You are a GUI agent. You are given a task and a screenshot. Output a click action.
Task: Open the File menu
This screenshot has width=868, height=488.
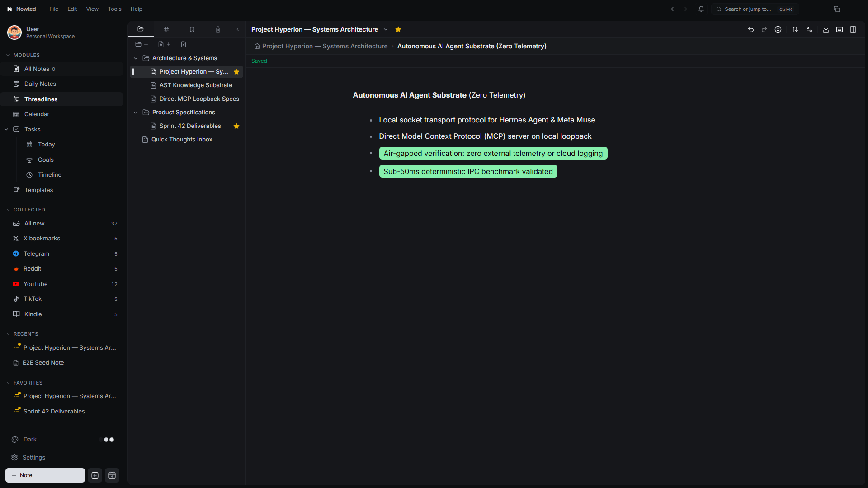pyautogui.click(x=54, y=9)
